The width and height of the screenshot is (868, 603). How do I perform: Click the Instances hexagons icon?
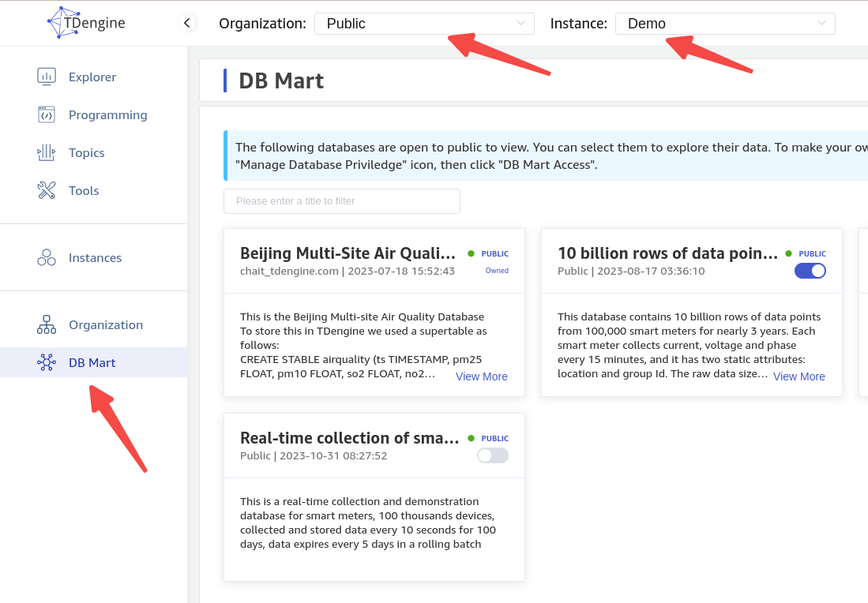coord(47,257)
